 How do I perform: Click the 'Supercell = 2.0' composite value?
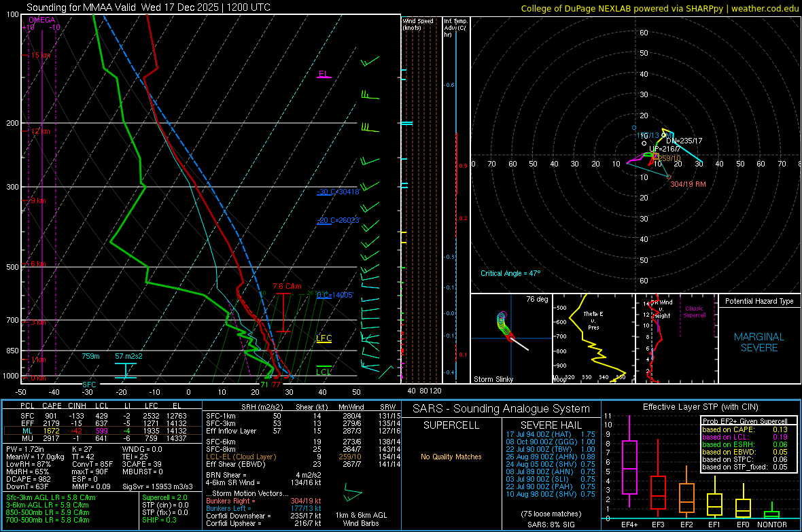point(164,497)
